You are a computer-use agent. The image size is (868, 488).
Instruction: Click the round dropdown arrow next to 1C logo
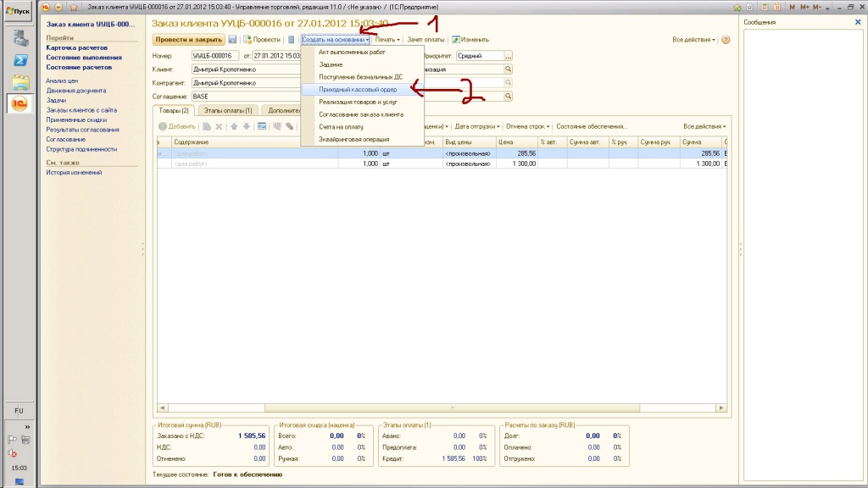click(x=58, y=7)
